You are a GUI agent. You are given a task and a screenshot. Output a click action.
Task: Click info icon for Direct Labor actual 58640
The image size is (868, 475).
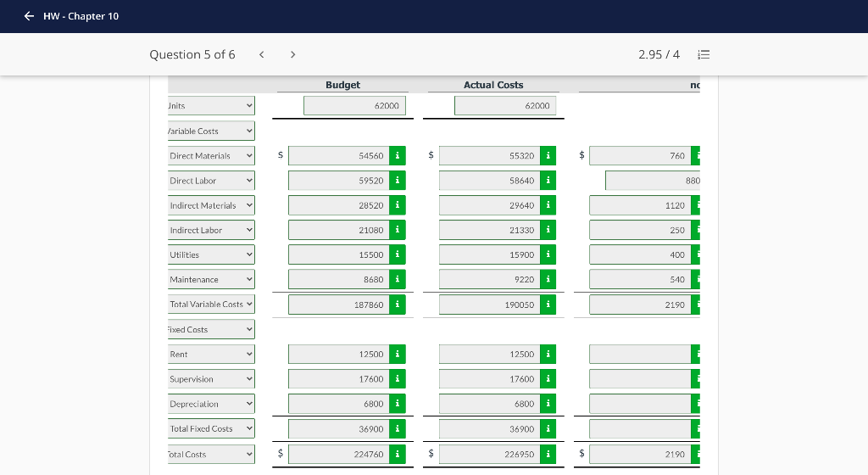[x=548, y=181]
